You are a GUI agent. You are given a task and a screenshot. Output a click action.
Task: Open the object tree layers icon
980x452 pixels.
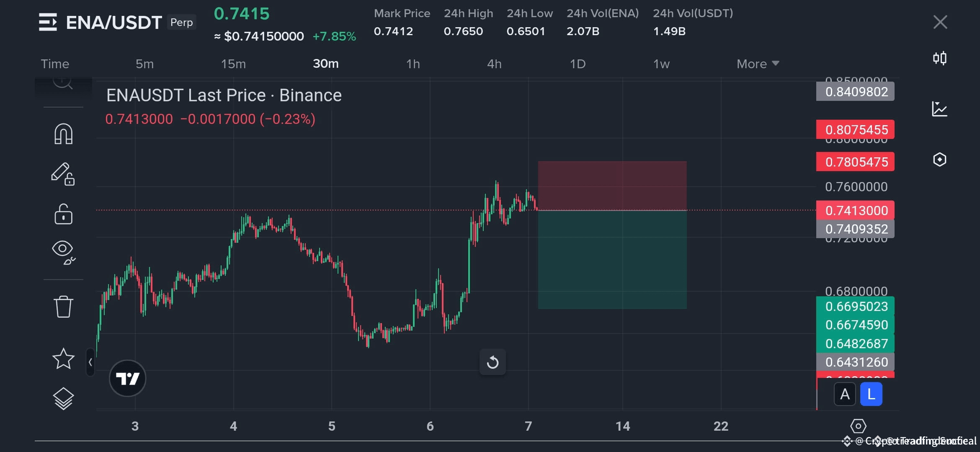(x=63, y=398)
